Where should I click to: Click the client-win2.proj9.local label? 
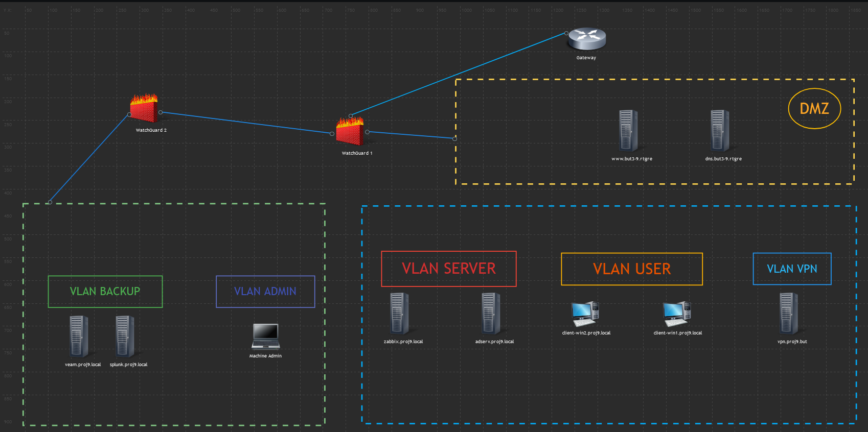coord(586,333)
